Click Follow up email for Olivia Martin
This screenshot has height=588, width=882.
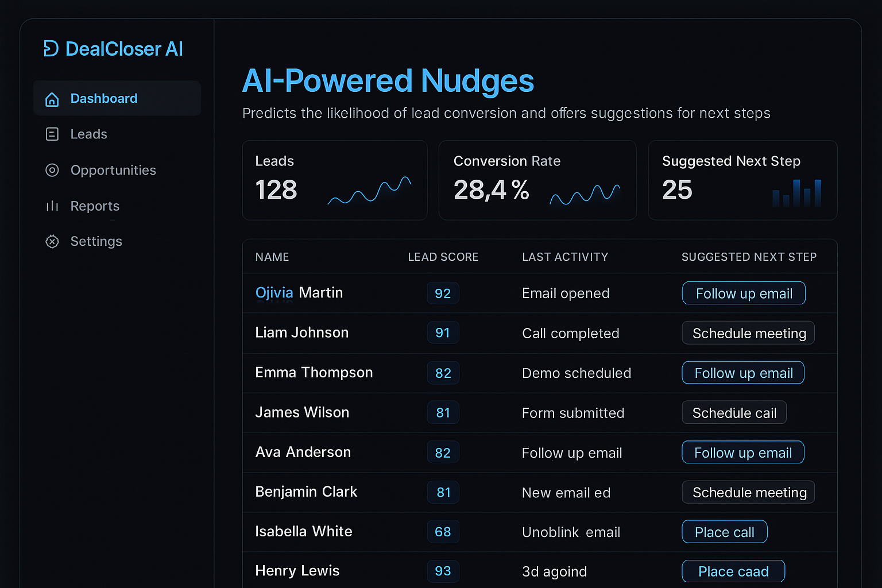[x=744, y=293]
